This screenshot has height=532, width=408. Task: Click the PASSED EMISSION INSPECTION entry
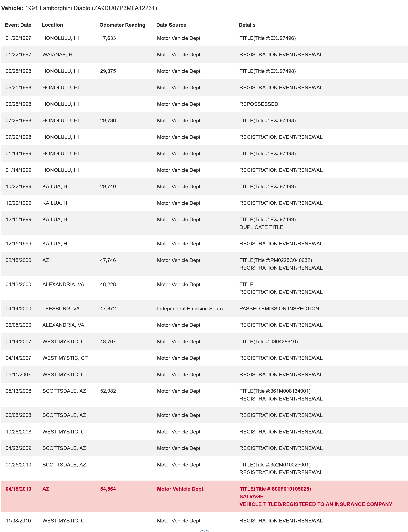point(279,308)
